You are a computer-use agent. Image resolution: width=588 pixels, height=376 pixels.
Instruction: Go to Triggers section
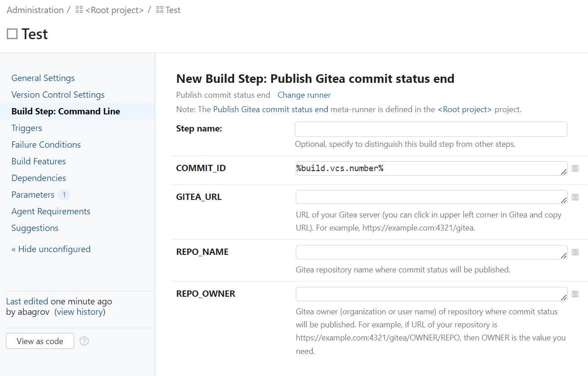27,128
